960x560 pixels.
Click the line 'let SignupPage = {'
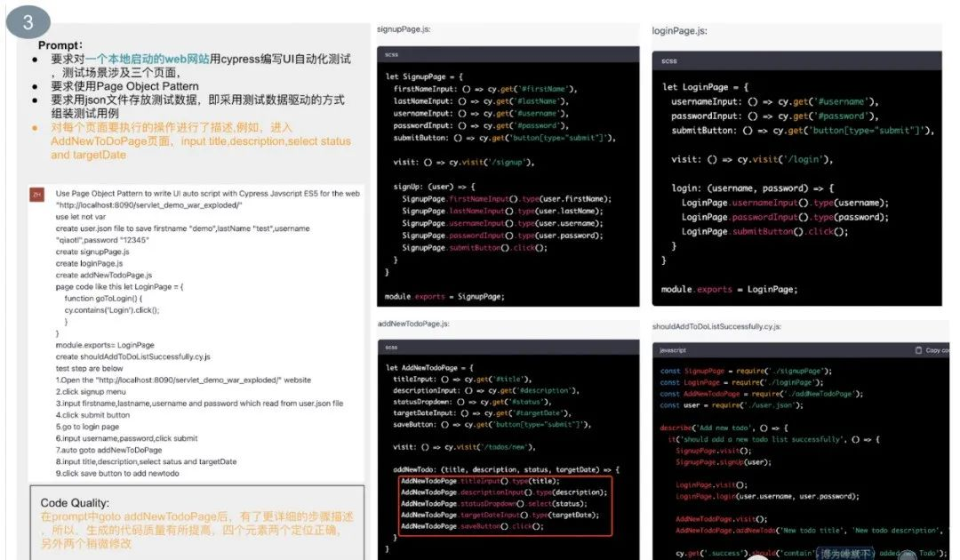[424, 76]
